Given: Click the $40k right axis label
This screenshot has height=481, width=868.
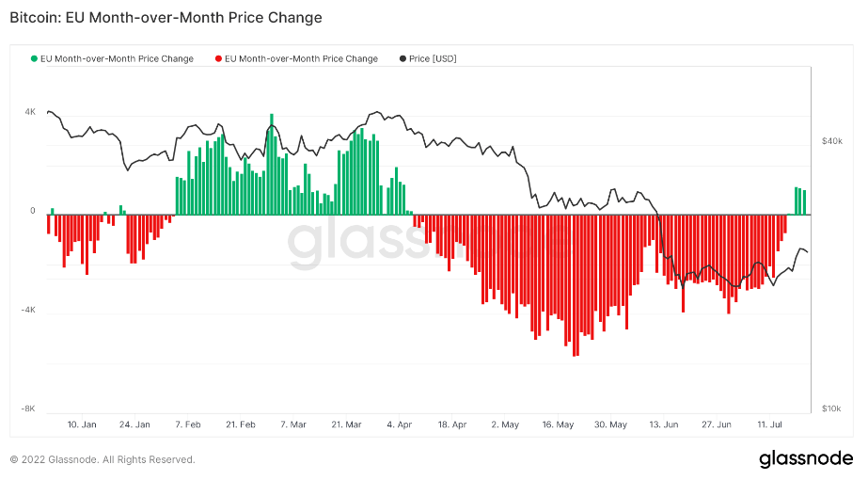Looking at the screenshot, I should coord(832,141).
